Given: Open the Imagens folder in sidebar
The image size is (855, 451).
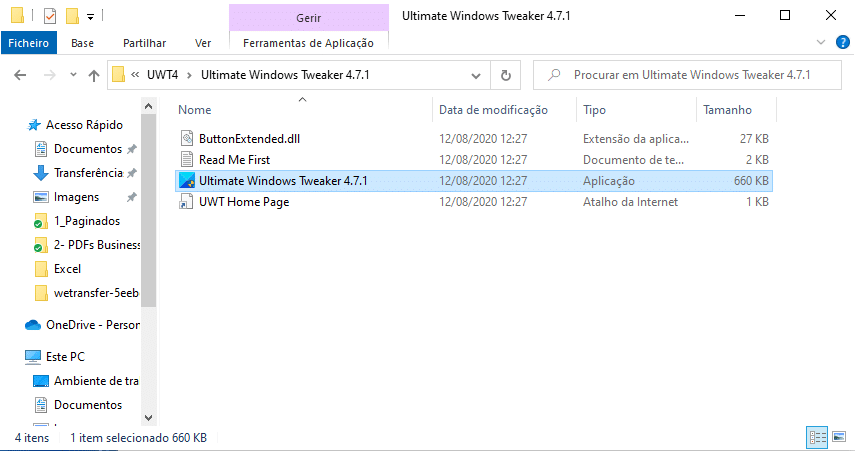Looking at the screenshot, I should pyautogui.click(x=76, y=197).
